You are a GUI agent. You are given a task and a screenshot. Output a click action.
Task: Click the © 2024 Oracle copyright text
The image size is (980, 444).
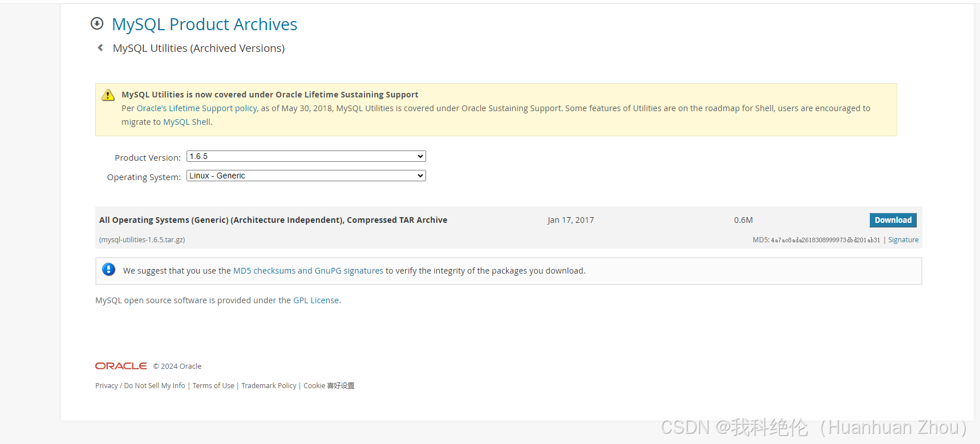177,366
